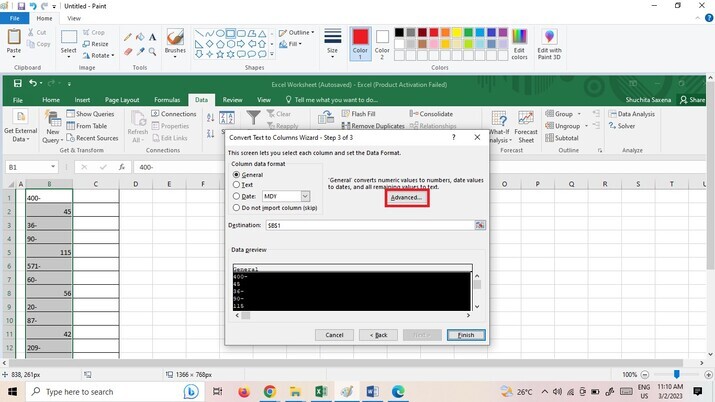715x402 pixels.
Task: Click Subtotal in the Outline group
Action: coord(562,137)
